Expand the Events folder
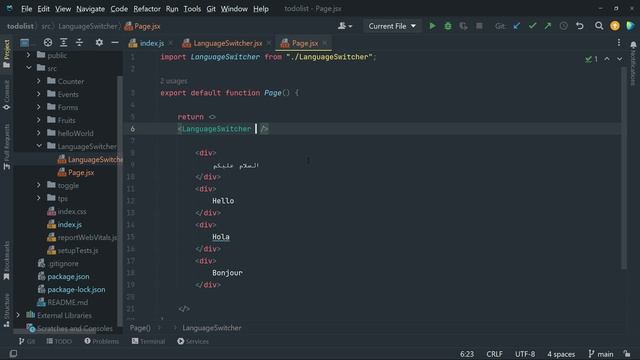 [39, 94]
